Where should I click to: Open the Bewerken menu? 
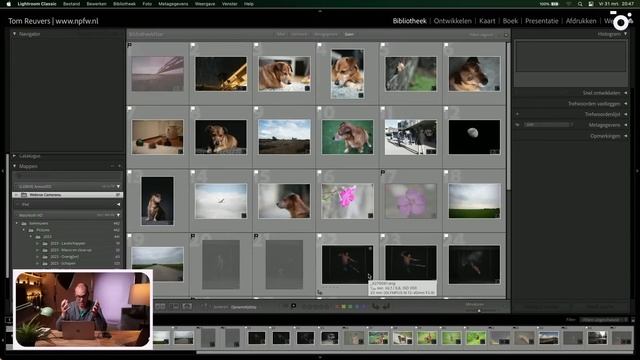pos(96,4)
